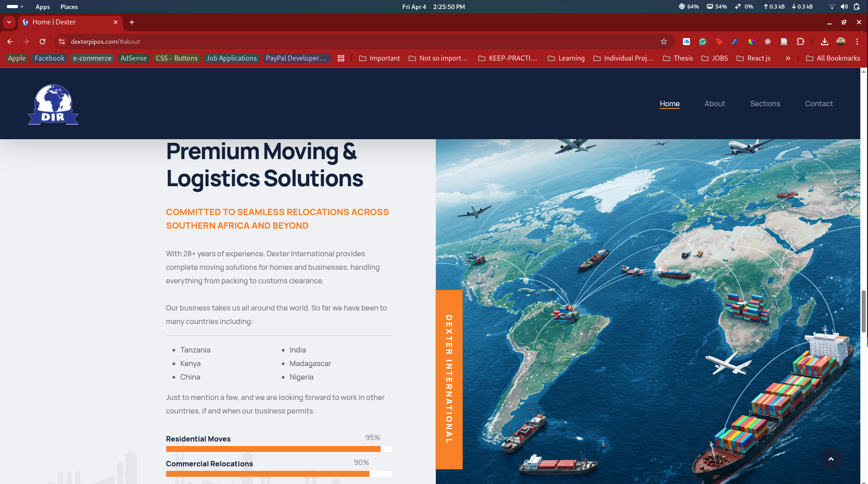Click the Grammarly extension icon

(703, 42)
